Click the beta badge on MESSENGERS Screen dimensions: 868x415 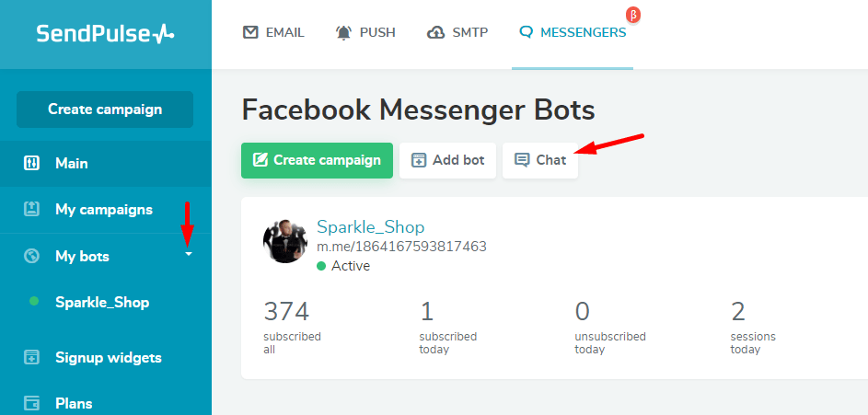pos(632,15)
